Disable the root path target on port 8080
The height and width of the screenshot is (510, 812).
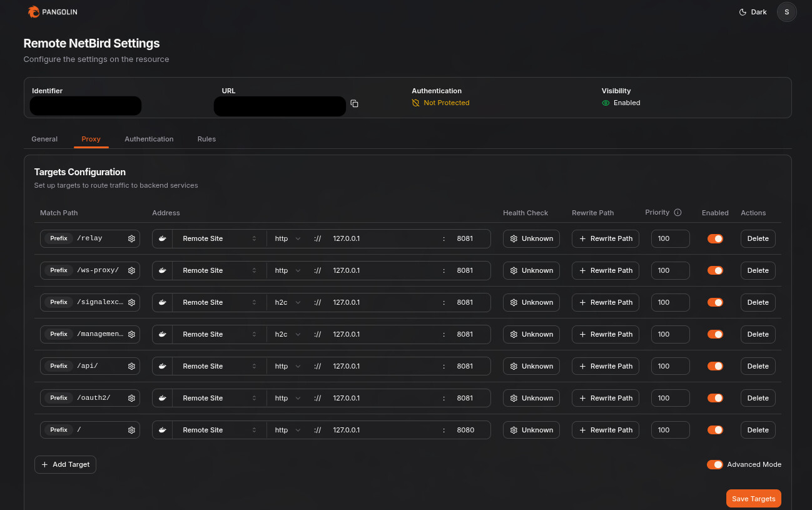(715, 430)
